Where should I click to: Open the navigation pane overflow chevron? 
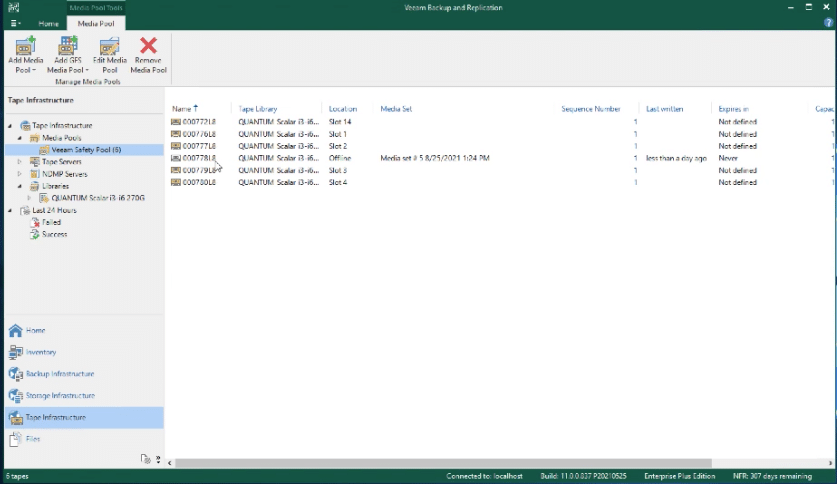(158, 459)
